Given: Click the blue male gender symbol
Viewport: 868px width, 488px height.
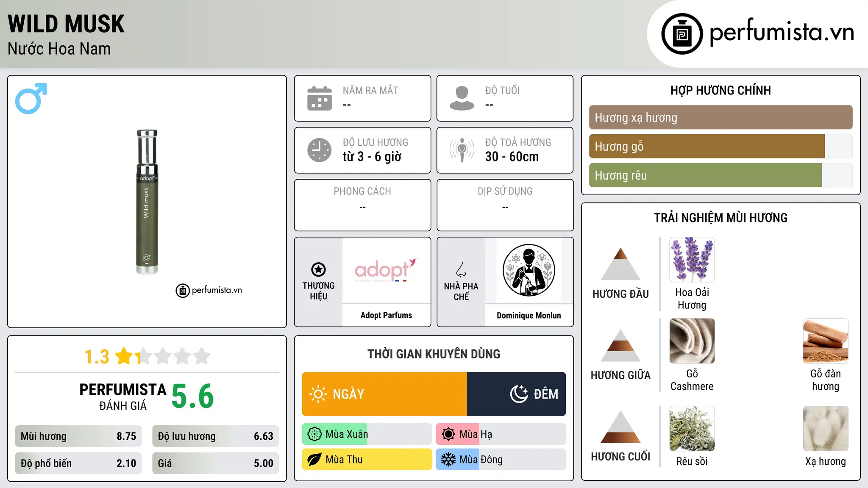Looking at the screenshot, I should pos(31,98).
